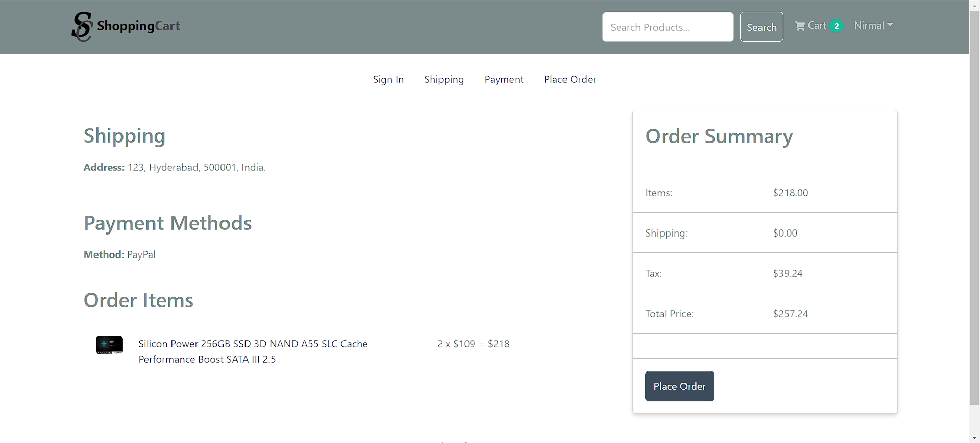The image size is (980, 443).
Task: Expand the Nirmal user dropdown menu
Action: pos(873,26)
